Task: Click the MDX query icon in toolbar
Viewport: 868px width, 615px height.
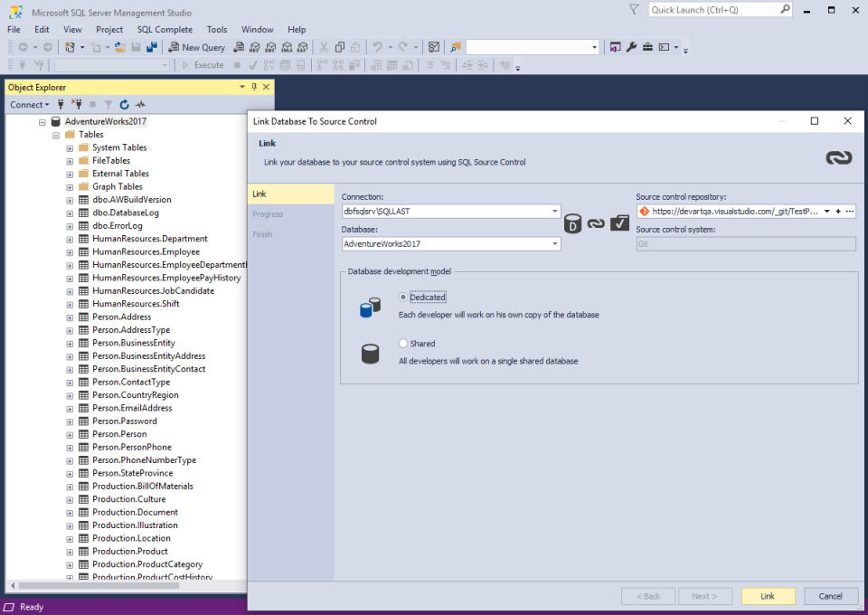Action: coord(255,48)
